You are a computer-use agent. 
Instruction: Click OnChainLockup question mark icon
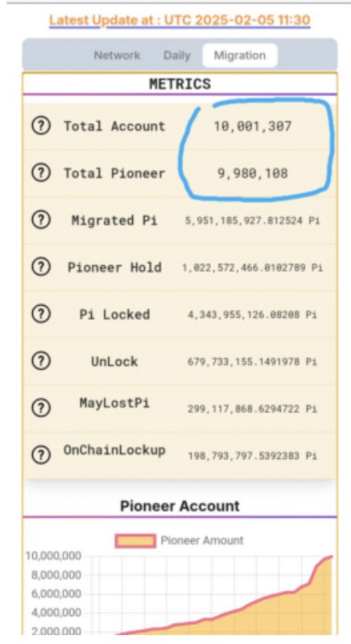tap(41, 455)
